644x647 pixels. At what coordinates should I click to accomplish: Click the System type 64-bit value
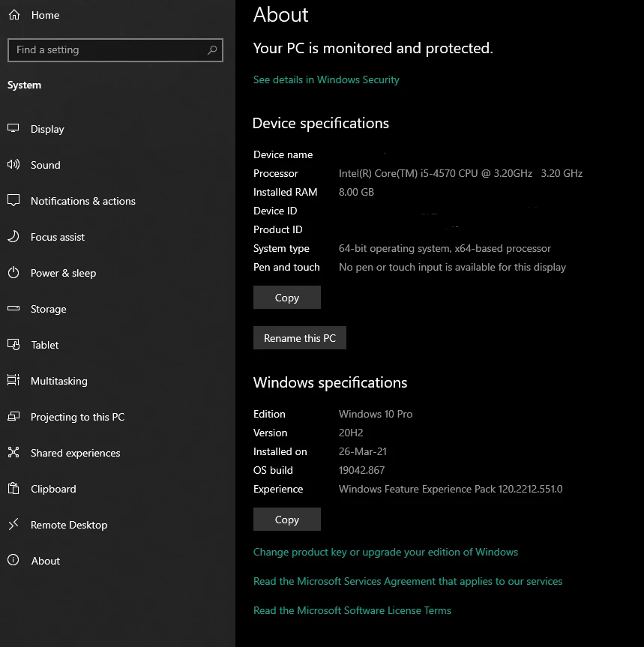tap(445, 248)
